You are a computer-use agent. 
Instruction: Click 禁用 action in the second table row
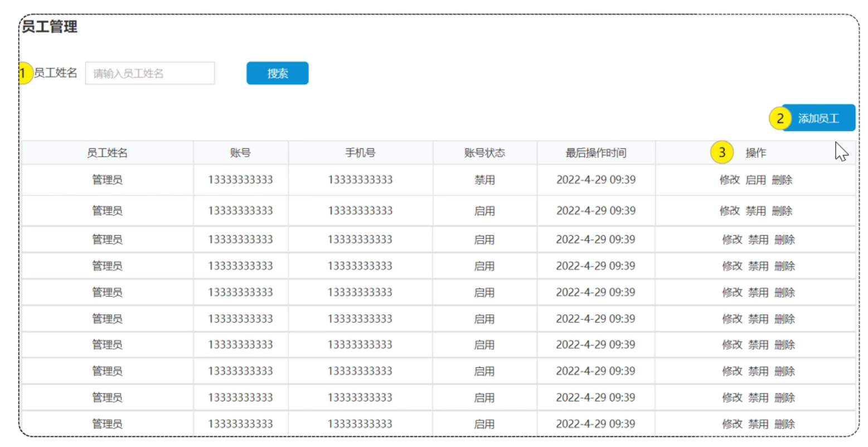click(755, 211)
